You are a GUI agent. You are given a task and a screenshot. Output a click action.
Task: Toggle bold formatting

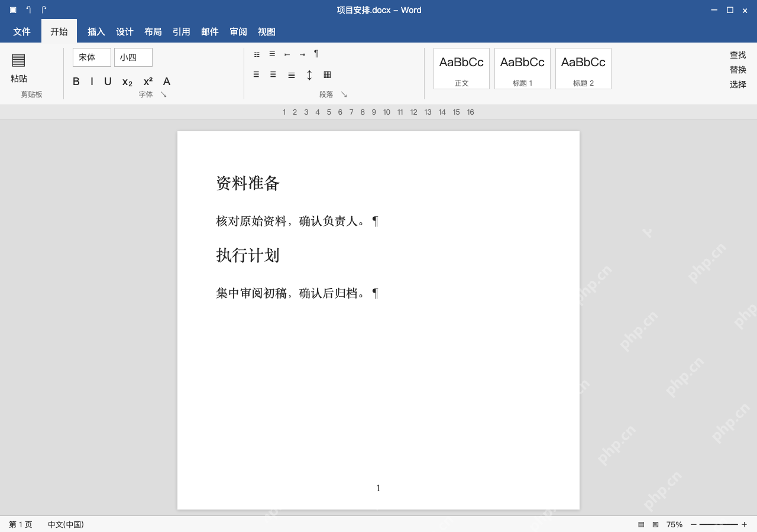click(76, 82)
